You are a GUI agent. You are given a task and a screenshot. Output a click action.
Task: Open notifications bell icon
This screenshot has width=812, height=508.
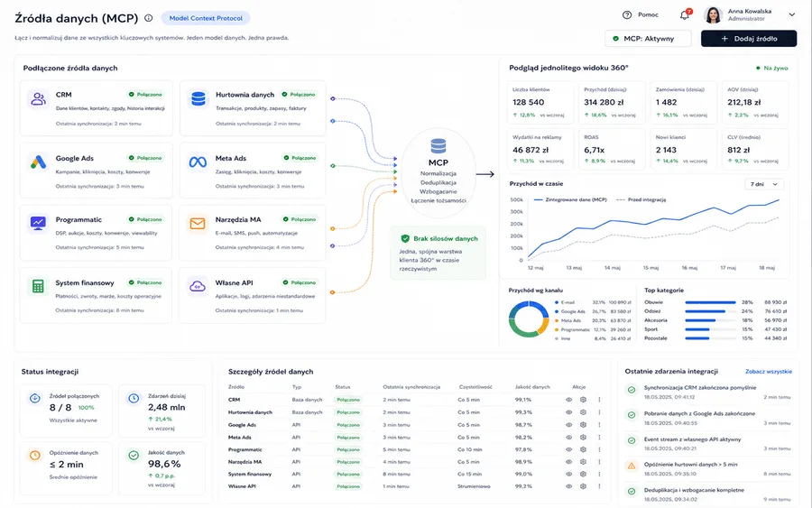coord(685,15)
